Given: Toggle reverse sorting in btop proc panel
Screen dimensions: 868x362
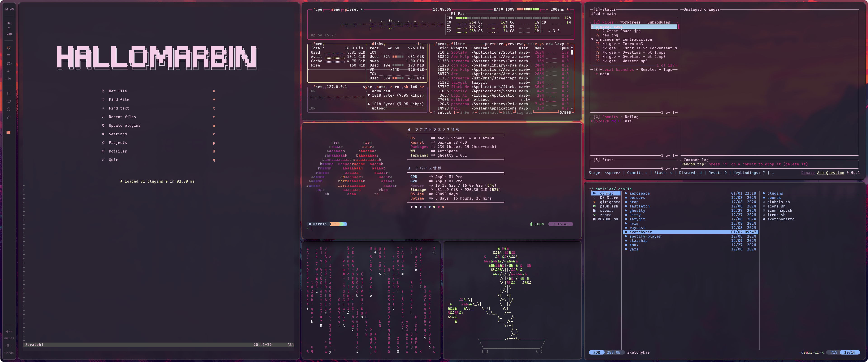Looking at the screenshot, I should click(x=515, y=44).
